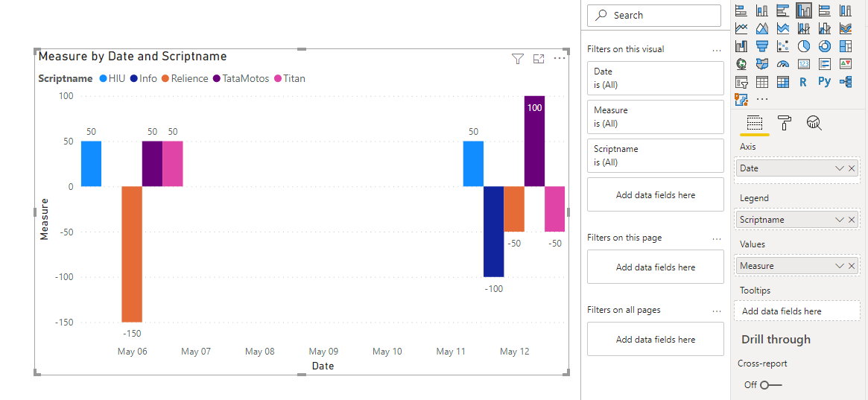Select the Card (123) visual
868x400 pixels.
[x=804, y=64]
